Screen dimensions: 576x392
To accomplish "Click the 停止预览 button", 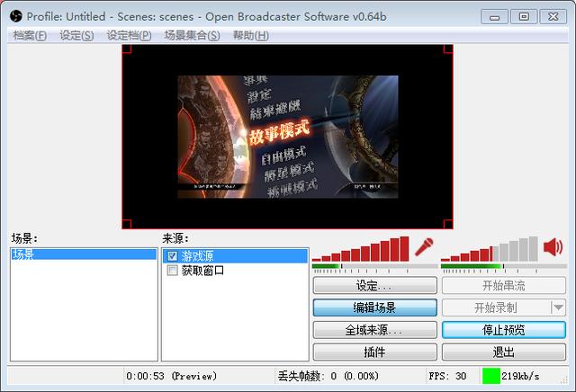I will 503,330.
